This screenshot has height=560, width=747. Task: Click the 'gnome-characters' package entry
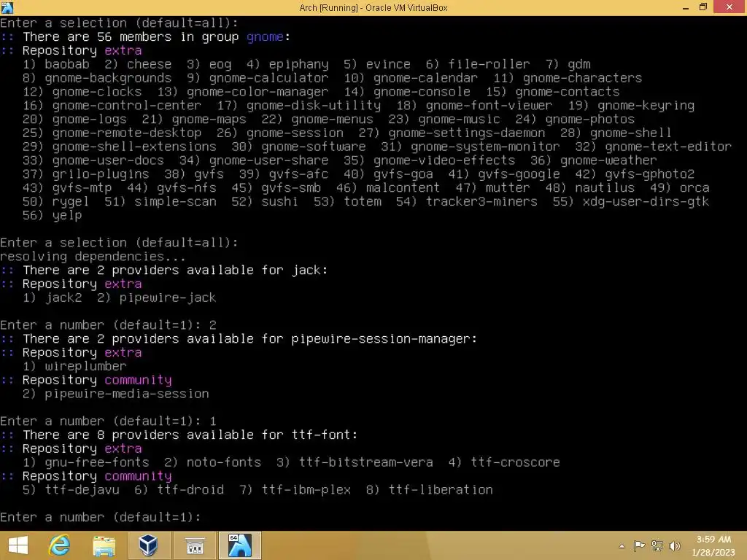[x=582, y=78]
